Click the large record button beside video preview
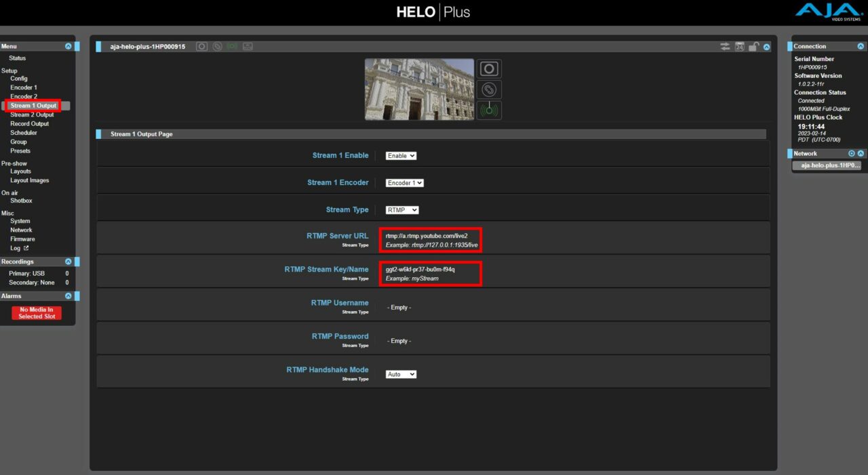868x475 pixels. point(489,69)
